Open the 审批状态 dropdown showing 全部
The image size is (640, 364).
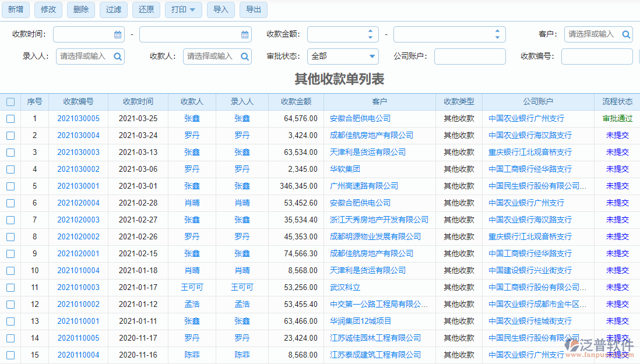click(x=343, y=56)
